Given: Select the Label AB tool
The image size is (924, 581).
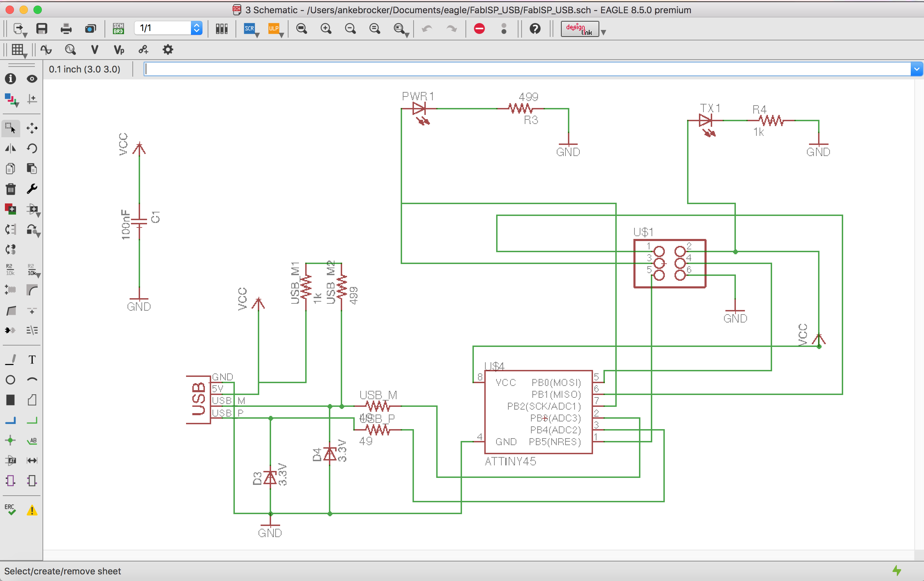Looking at the screenshot, I should pos(32,441).
